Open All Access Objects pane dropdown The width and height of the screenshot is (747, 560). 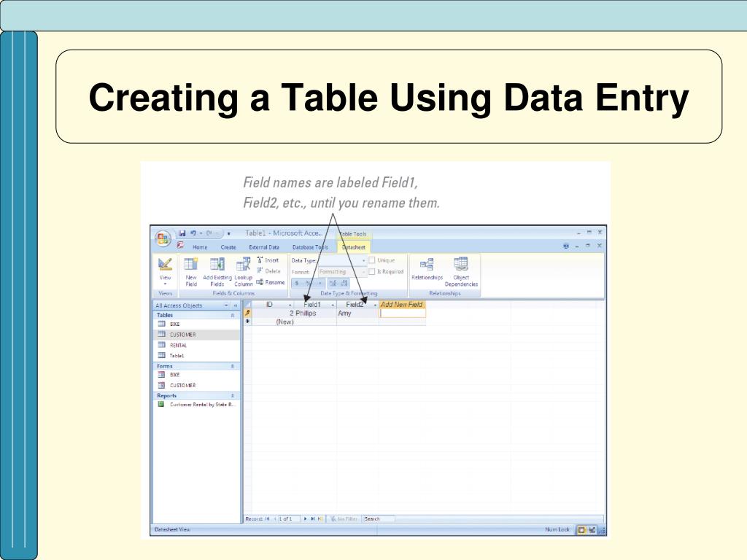(226, 306)
